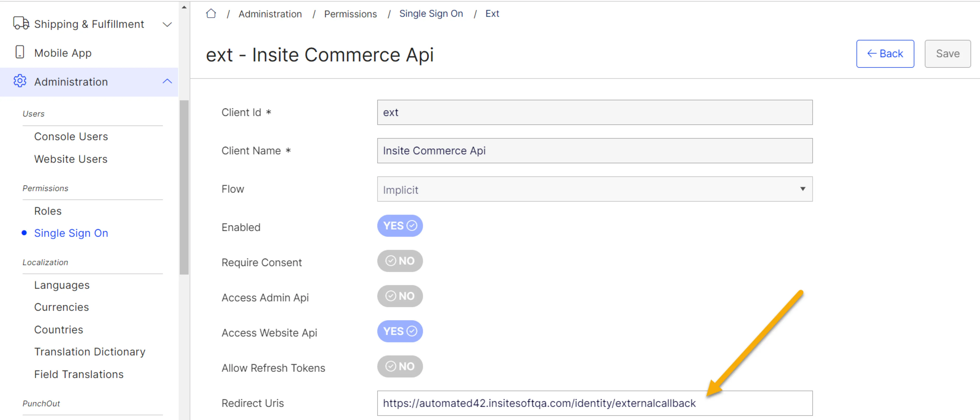This screenshot has width=980, height=420.
Task: Click the Client Id input field
Action: point(595,113)
